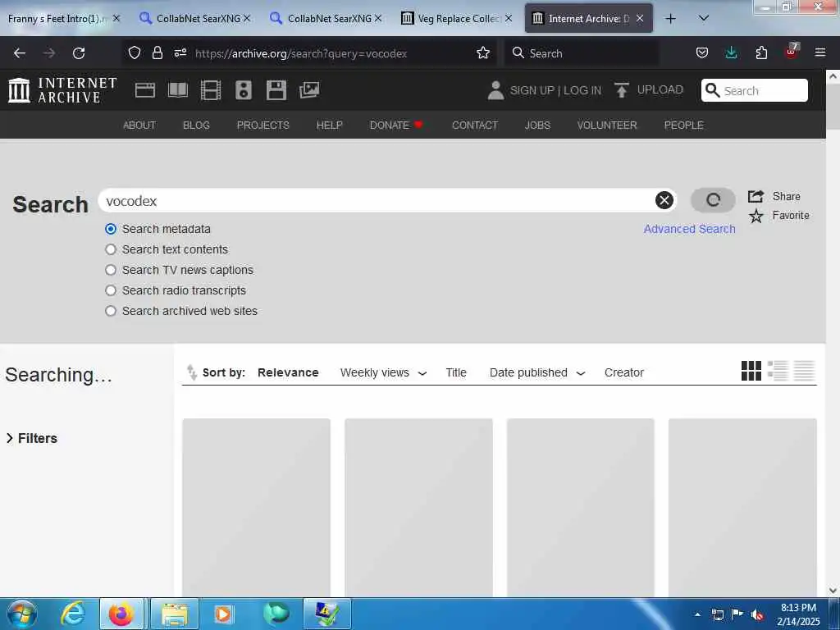Open the HELP menu item
The image size is (840, 630).
click(x=330, y=125)
